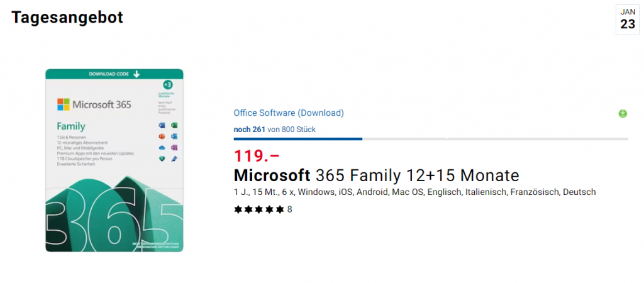Click the blue remaining-stock progress bar
Viewport: 644px width, 283px height.
(x=297, y=138)
